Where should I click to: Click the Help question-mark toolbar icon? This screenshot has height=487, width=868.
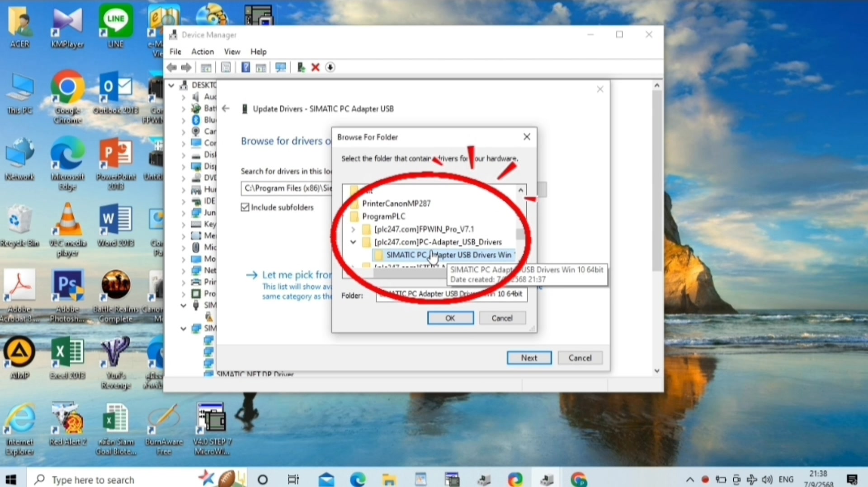(245, 68)
